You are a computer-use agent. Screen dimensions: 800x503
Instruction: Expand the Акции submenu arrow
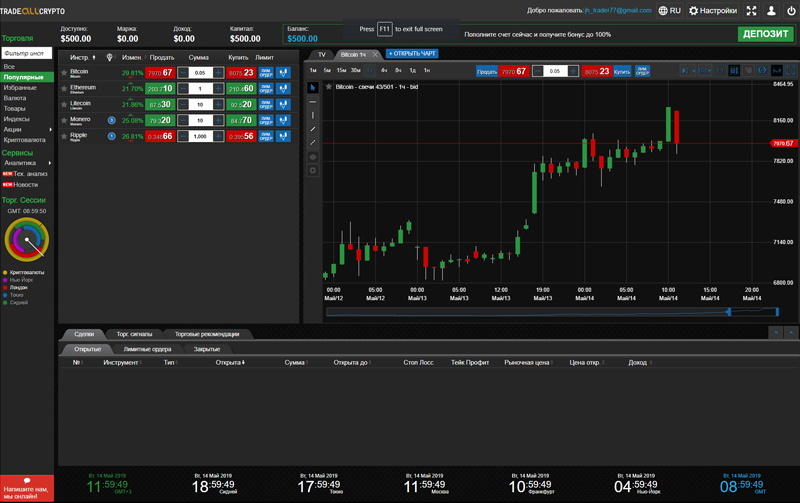coord(50,130)
